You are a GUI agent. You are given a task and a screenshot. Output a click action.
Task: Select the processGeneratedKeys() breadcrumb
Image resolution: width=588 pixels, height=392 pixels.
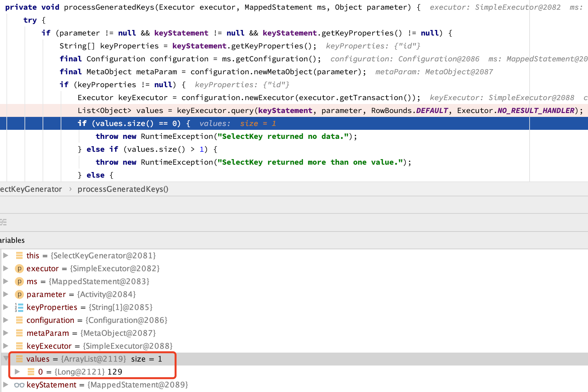coord(123,189)
